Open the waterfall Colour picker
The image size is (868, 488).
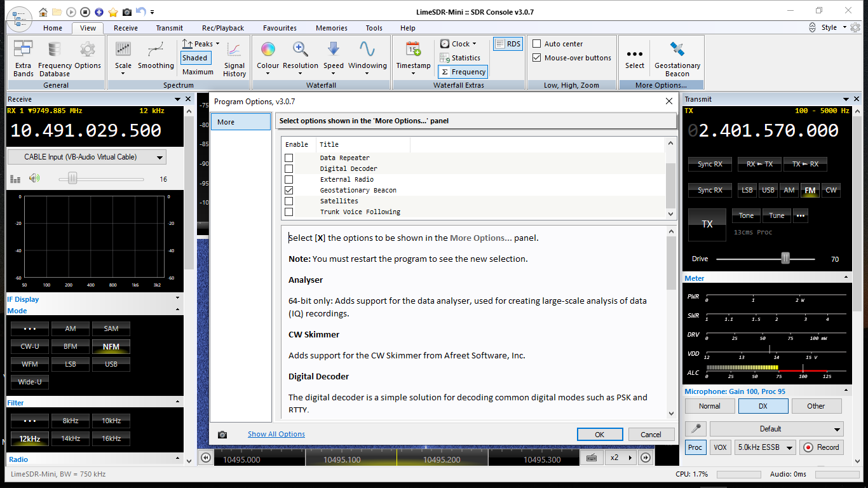268,58
